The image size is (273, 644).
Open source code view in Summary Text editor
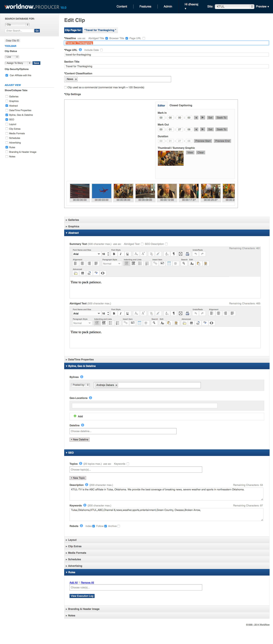[x=103, y=273]
